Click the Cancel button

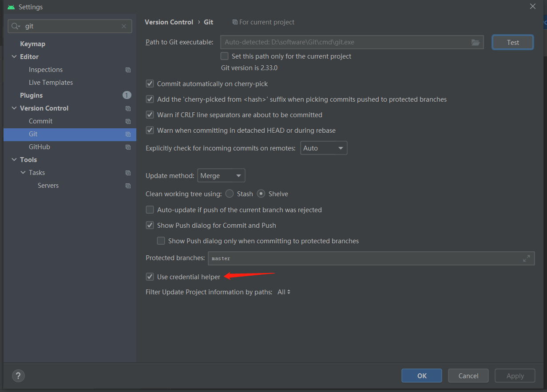coord(468,376)
